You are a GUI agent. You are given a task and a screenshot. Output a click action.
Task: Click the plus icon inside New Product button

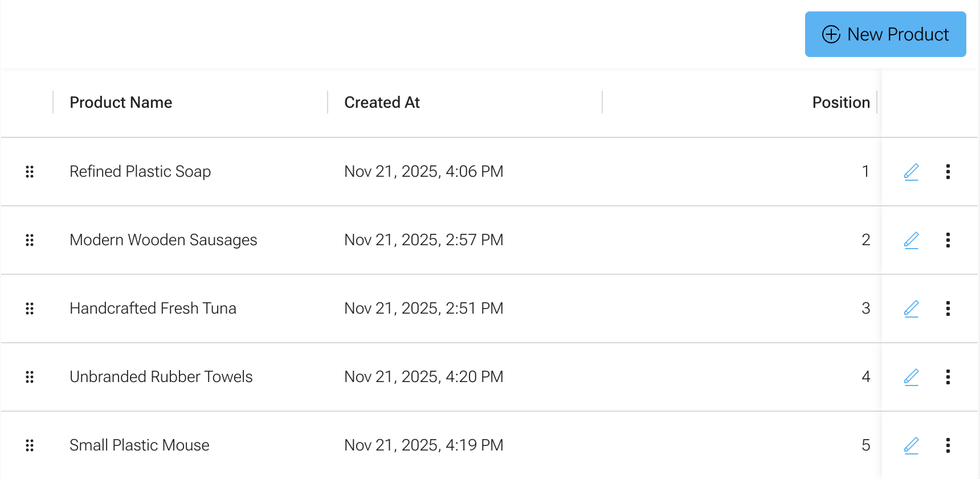click(831, 34)
